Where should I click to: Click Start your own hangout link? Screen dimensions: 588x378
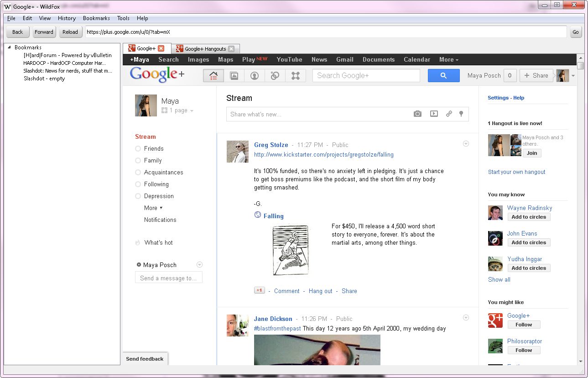516,172
